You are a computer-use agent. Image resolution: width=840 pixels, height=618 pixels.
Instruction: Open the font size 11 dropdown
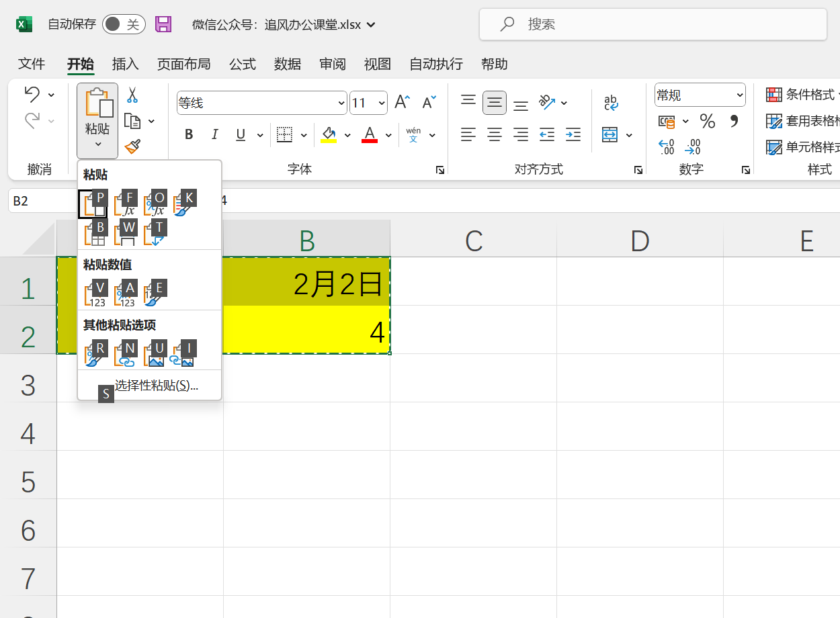pyautogui.click(x=382, y=103)
